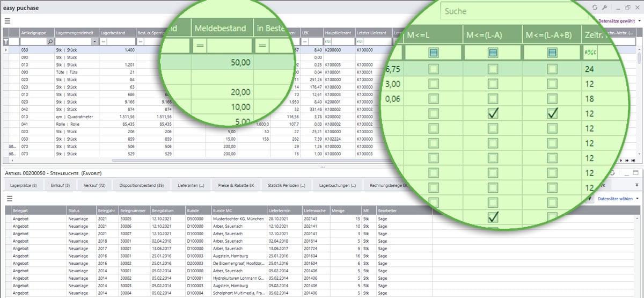Click the Hauptlieferant filter input box

point(343,41)
